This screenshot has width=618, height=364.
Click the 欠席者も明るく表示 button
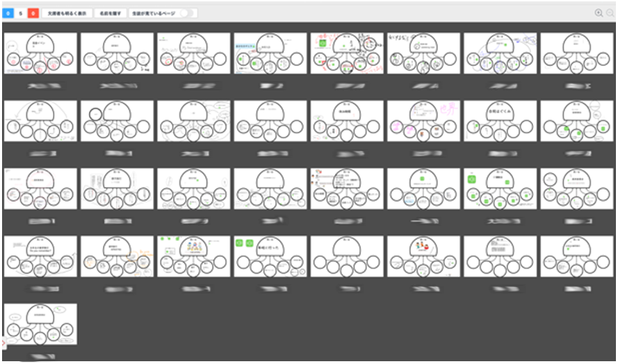tap(67, 13)
